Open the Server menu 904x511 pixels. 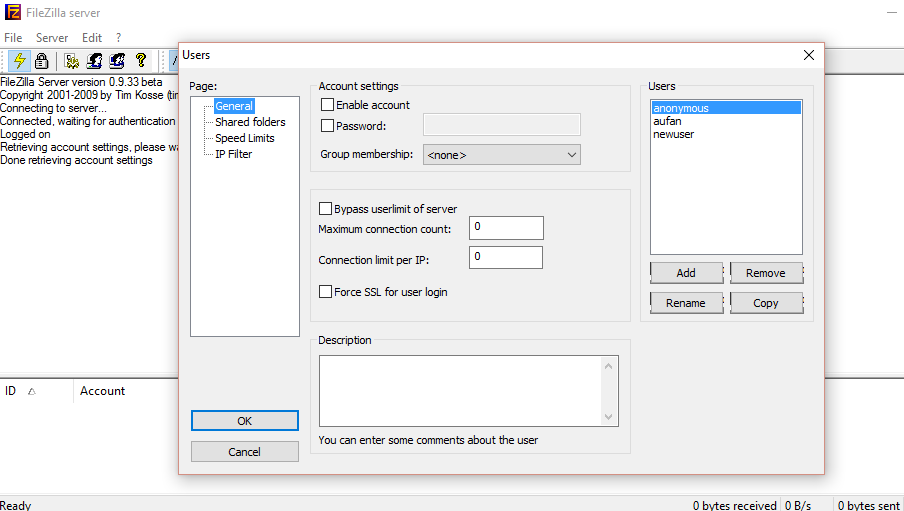pyautogui.click(x=52, y=38)
